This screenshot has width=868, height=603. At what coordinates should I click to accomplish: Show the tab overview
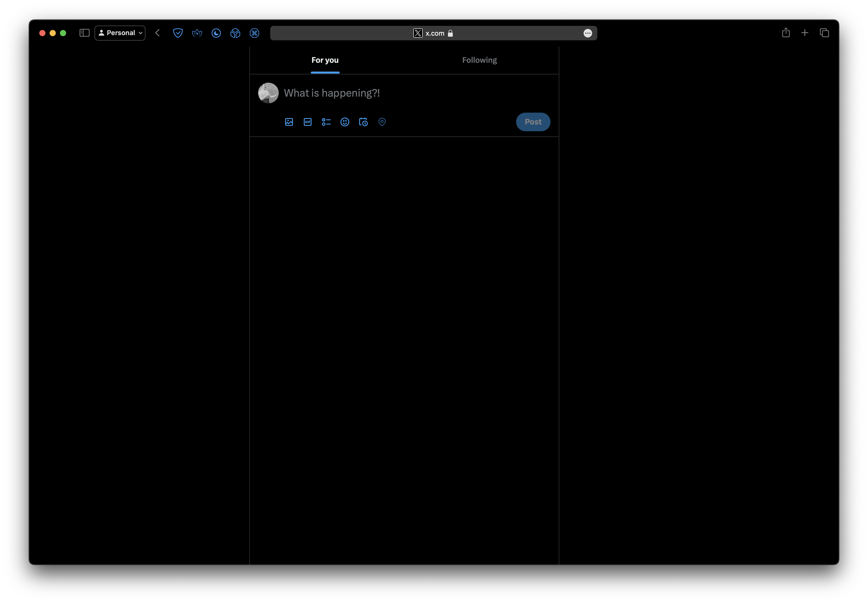click(824, 33)
